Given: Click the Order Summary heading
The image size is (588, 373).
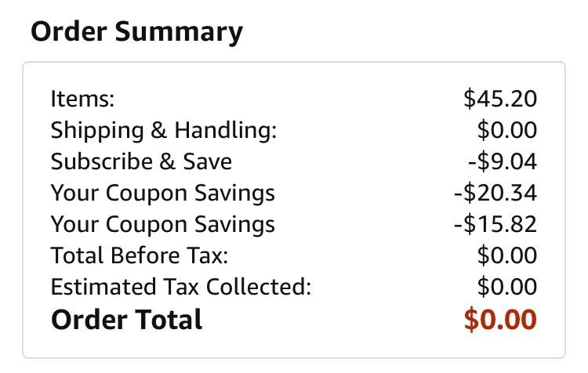Looking at the screenshot, I should point(137,32).
